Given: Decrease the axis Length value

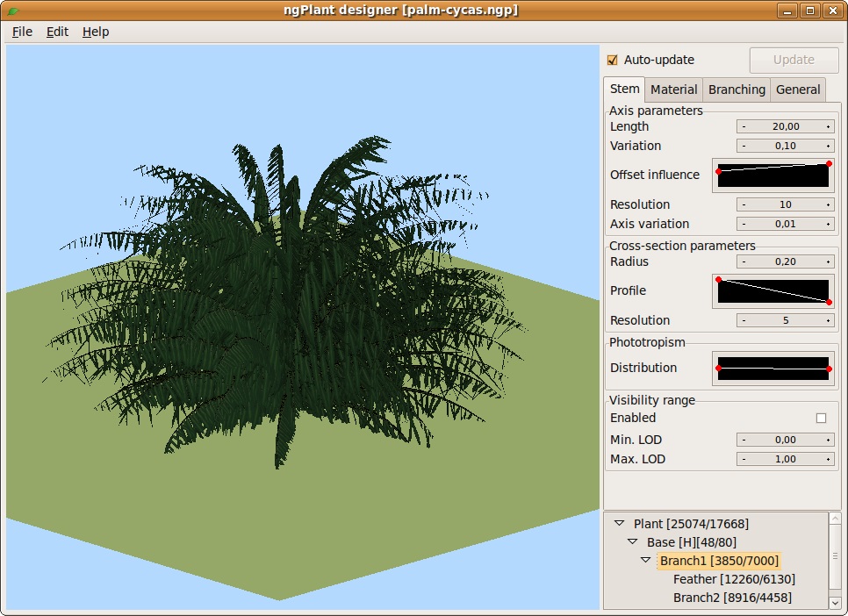Looking at the screenshot, I should (x=744, y=126).
